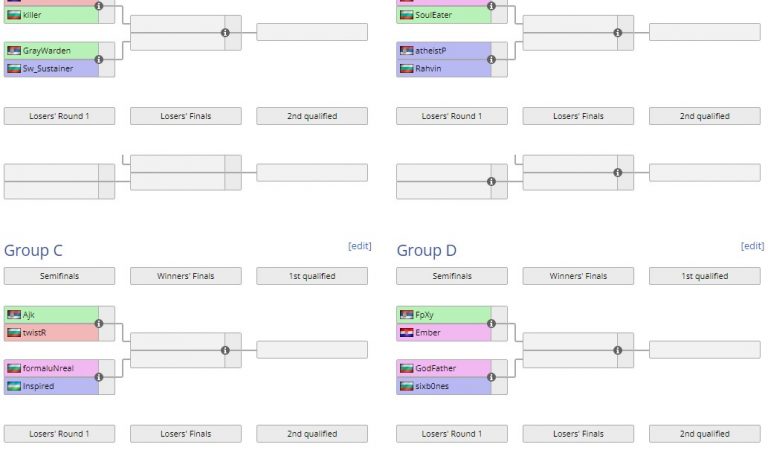
Task: Click the flag icon beside Ember
Action: coord(406,332)
